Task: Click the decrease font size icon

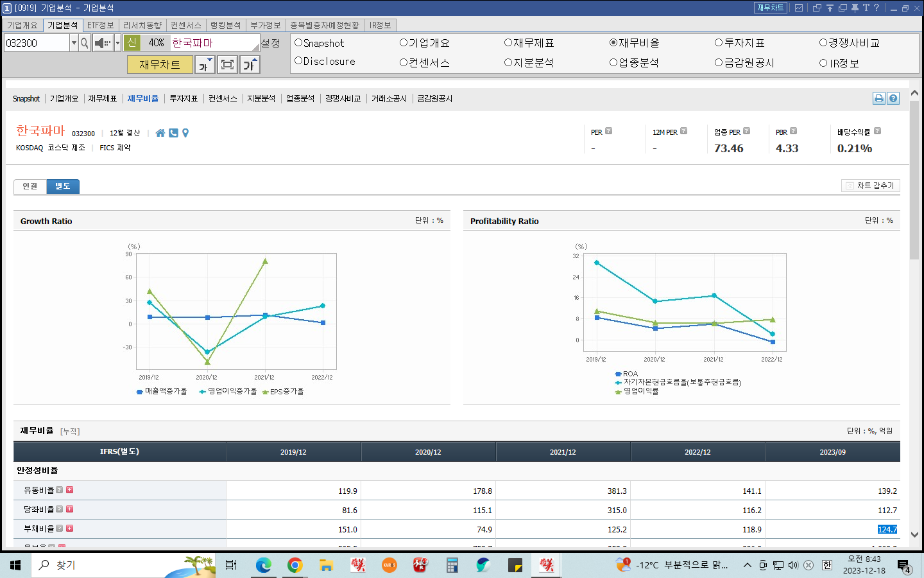Action: [205, 64]
